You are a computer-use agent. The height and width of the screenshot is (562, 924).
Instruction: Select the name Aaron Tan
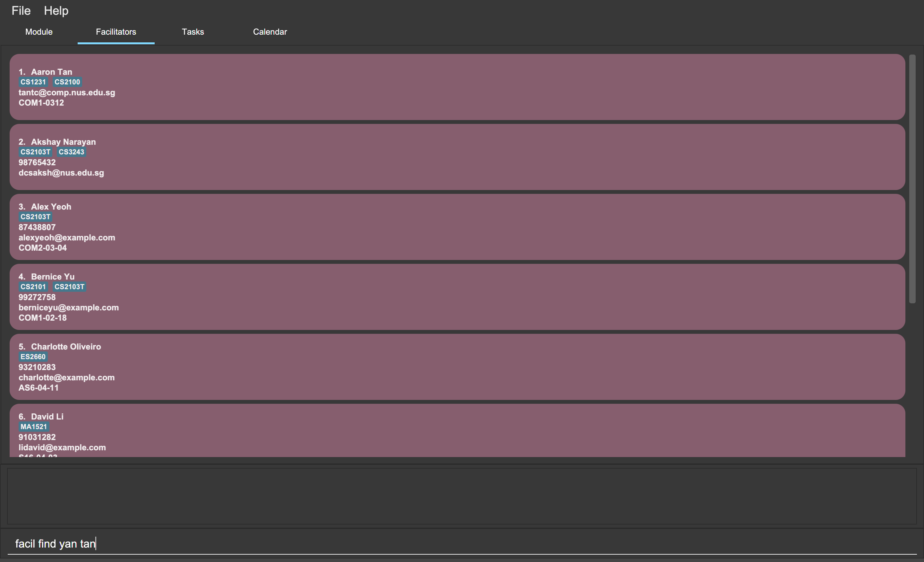51,72
